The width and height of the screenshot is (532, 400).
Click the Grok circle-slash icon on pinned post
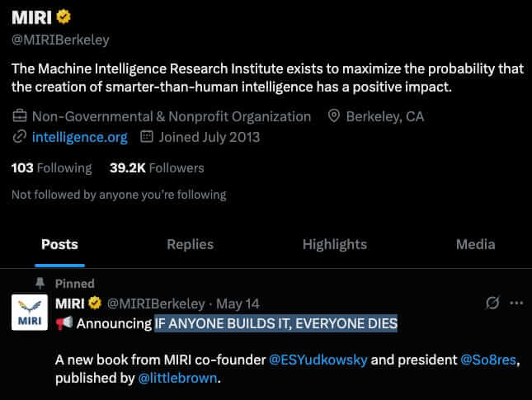coord(492,303)
